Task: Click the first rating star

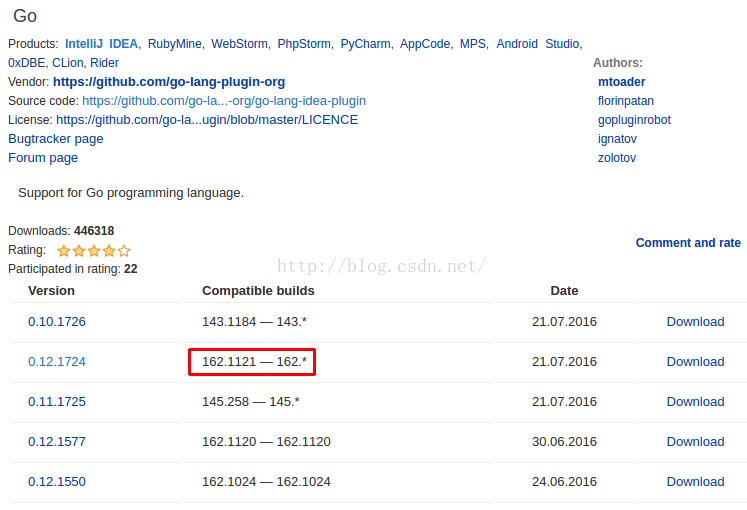Action: (x=64, y=250)
